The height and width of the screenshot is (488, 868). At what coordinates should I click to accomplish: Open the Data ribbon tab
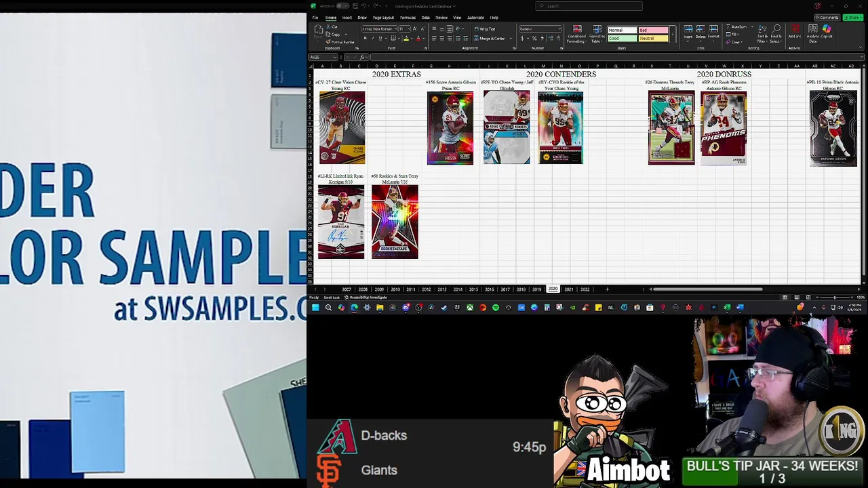click(425, 18)
